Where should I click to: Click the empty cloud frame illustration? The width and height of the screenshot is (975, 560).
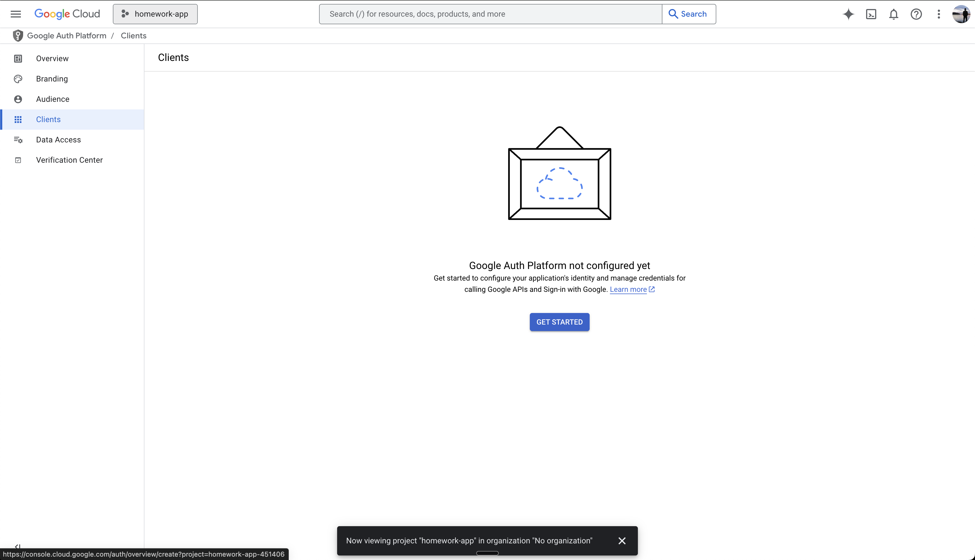(559, 173)
